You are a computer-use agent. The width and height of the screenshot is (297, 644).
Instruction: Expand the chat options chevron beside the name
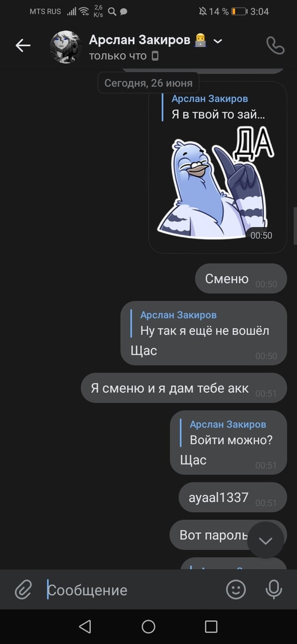218,41
